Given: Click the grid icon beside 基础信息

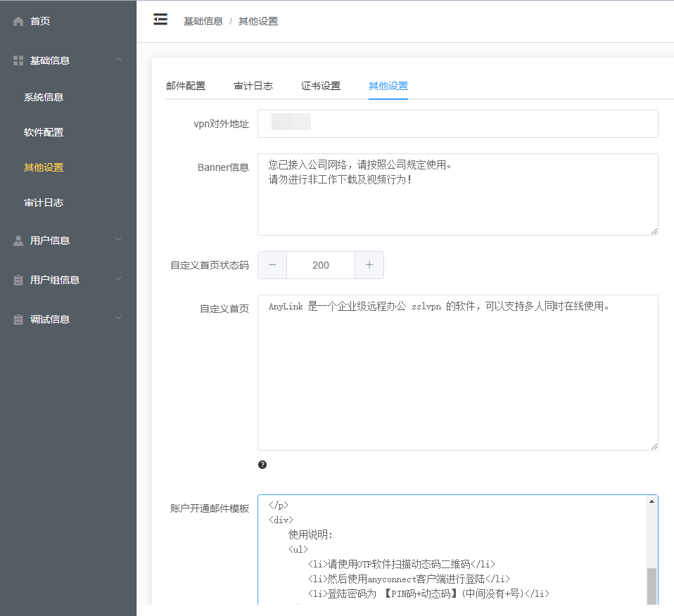Looking at the screenshot, I should 18,60.
